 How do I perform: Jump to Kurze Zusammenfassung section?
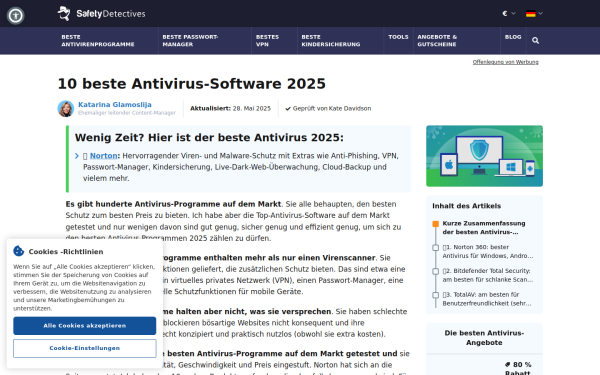tap(484, 228)
